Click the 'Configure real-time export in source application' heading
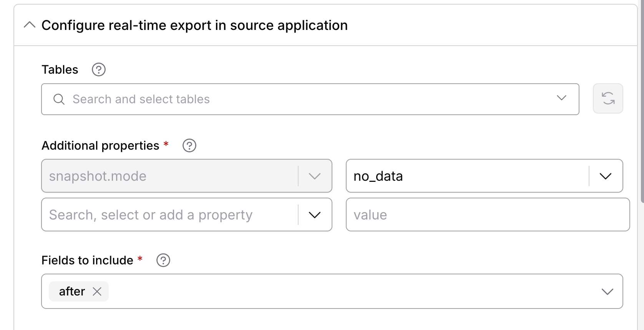 pyautogui.click(x=194, y=25)
